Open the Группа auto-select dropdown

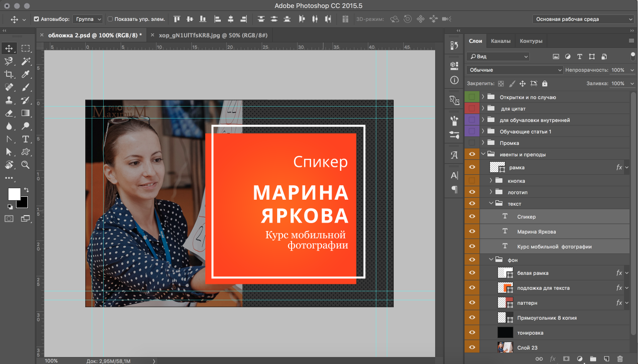pos(88,19)
